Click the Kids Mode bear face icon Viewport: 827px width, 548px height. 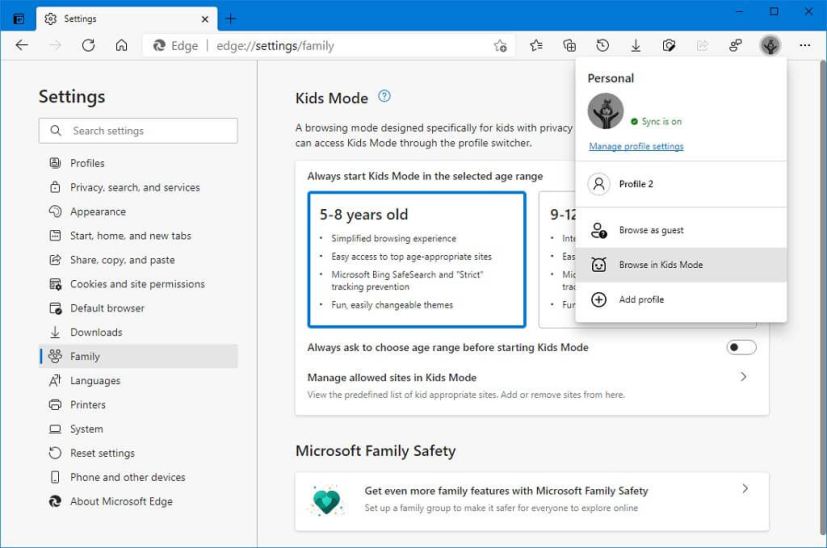tap(599, 265)
